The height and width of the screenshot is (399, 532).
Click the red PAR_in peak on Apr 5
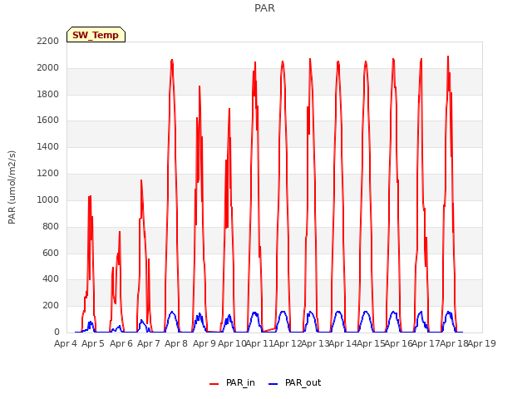(x=90, y=196)
